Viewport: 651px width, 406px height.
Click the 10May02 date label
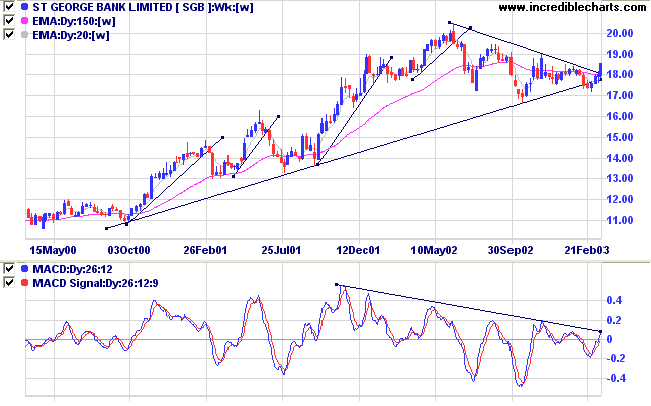pyautogui.click(x=434, y=250)
